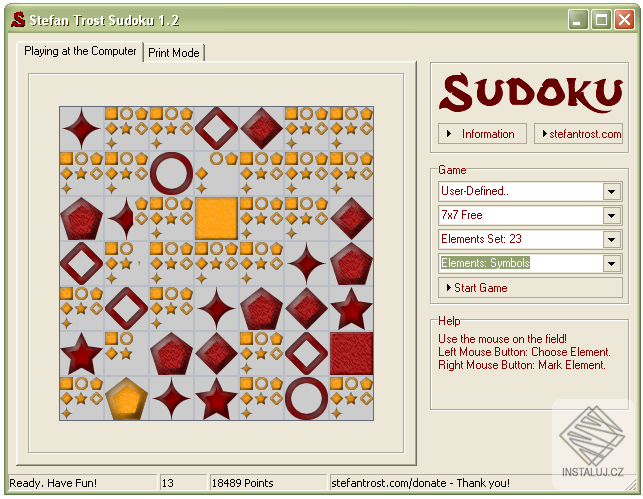Image resolution: width=643 pixels, height=499 pixels.
Task: Switch to the Print Mode tab
Action: [x=174, y=53]
